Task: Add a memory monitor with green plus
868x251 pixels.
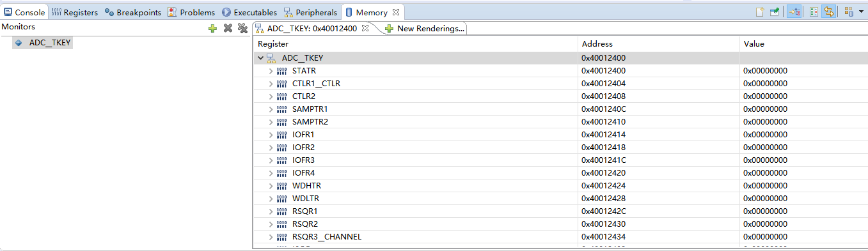Action: 213,28
